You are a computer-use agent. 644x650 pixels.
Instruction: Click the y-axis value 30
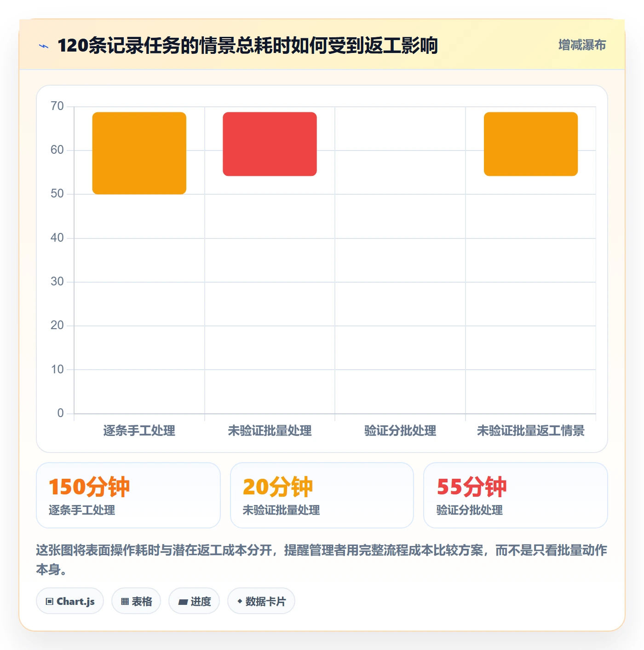point(57,282)
